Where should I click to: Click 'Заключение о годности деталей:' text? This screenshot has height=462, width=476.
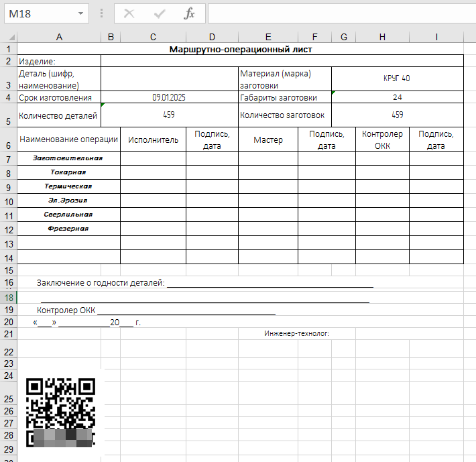(101, 282)
